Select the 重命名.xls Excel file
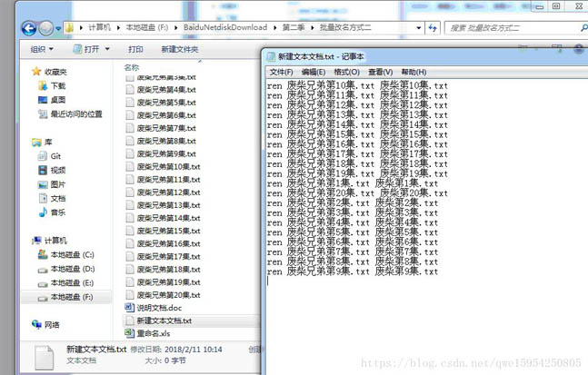The width and height of the screenshot is (588, 375). point(147,333)
